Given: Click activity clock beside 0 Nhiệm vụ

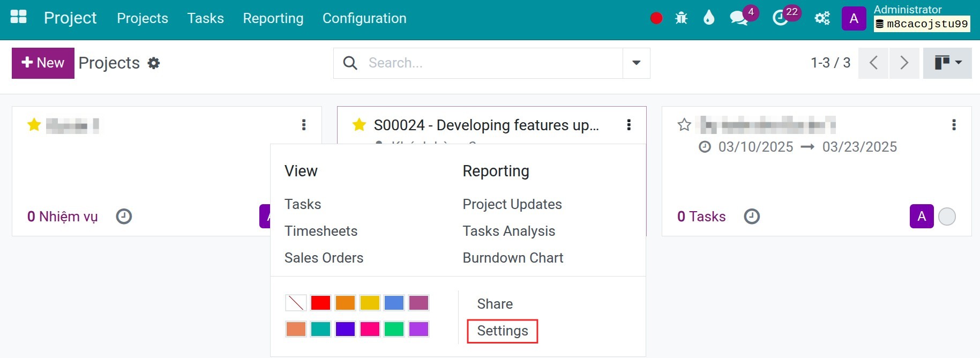Looking at the screenshot, I should 124,217.
